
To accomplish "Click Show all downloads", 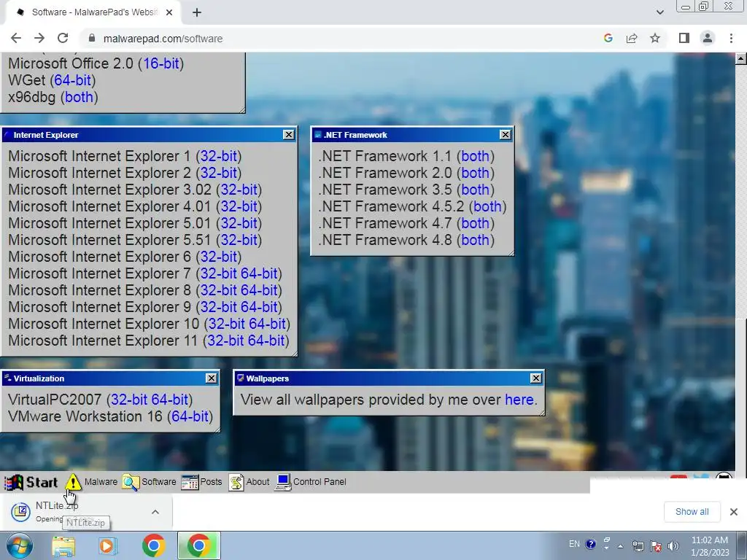I will pyautogui.click(x=692, y=512).
